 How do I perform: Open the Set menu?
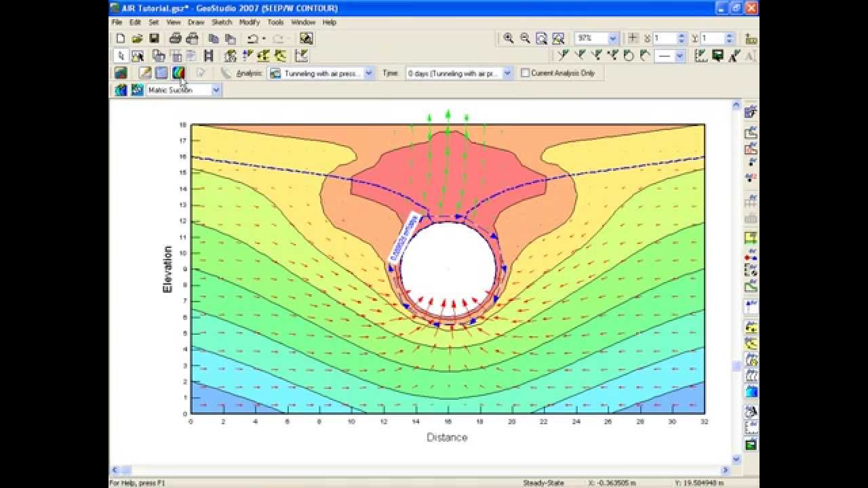[x=154, y=22]
